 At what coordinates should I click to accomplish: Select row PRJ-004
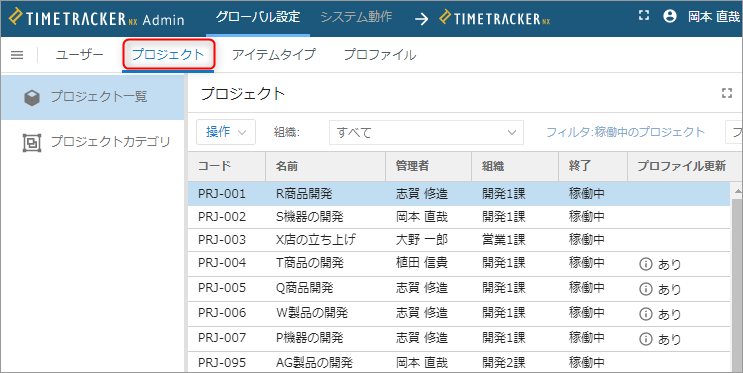coord(459,264)
